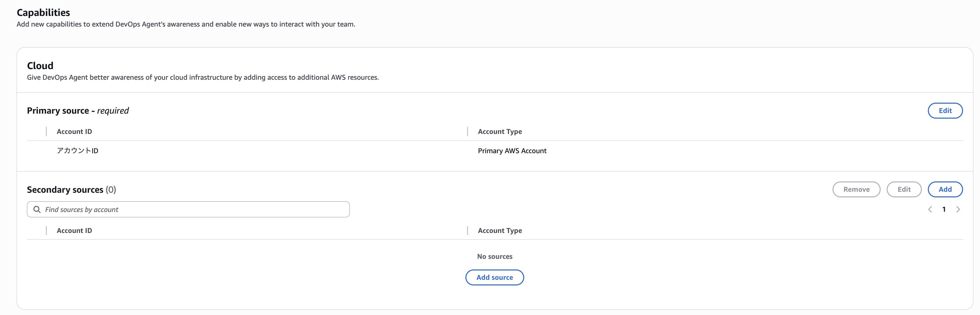
Task: Click Edit in Secondary sources
Action: pyautogui.click(x=904, y=189)
